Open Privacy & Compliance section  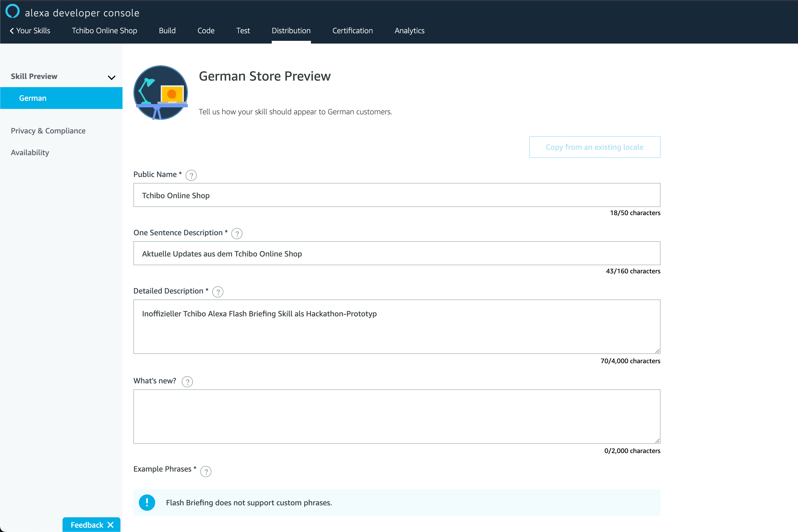click(x=48, y=131)
